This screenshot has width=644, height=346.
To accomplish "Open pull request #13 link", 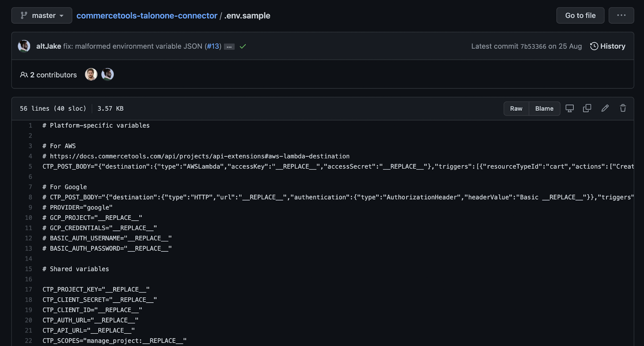I will [x=213, y=46].
